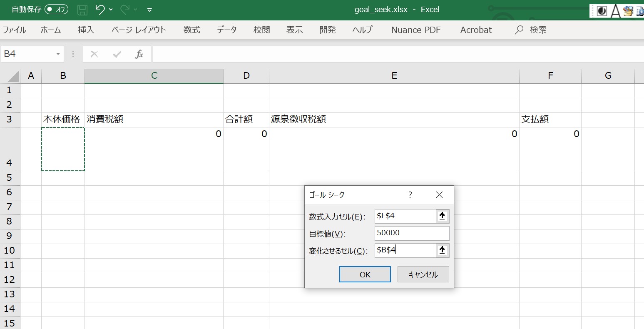This screenshot has width=644, height=329.
Task: Collapse dialog via 変化させるセル range picker icon
Action: coord(443,250)
